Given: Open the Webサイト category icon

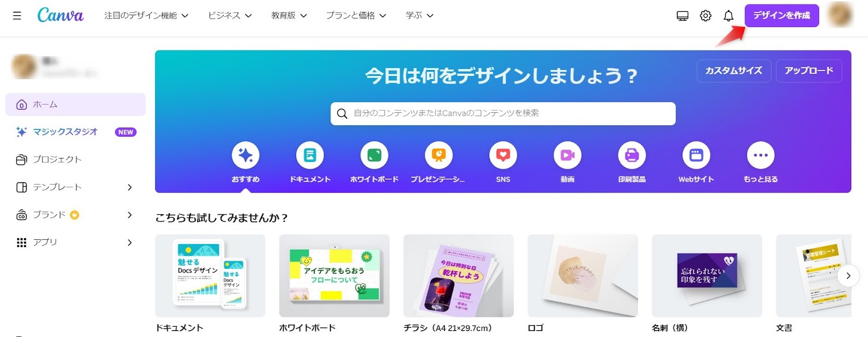Looking at the screenshot, I should pos(696,155).
